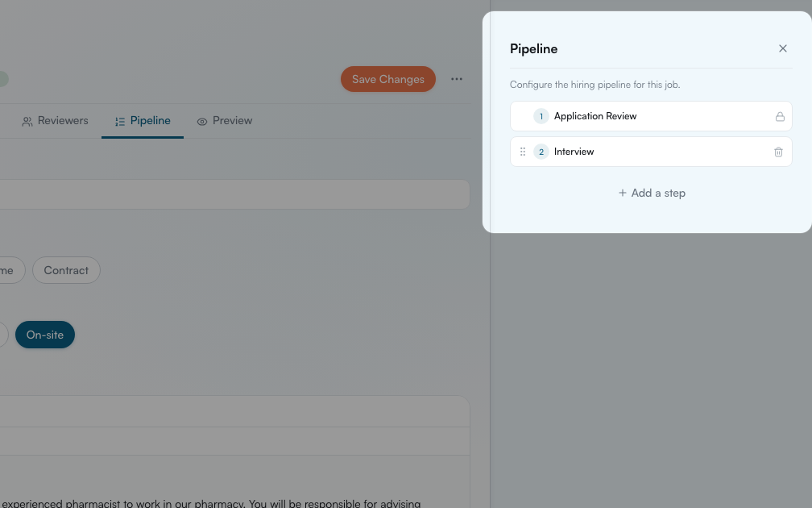
Task: Close the Pipeline panel
Action: point(782,48)
